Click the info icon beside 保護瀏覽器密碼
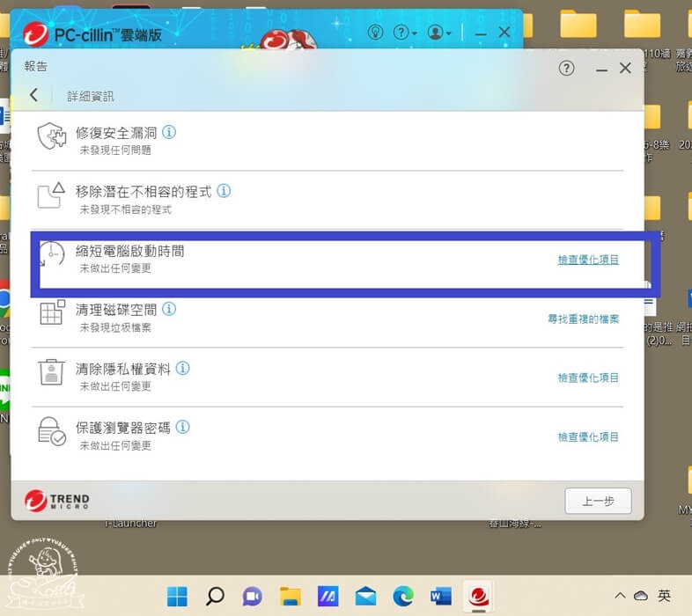Viewport: 692px width, 616px height. point(183,427)
